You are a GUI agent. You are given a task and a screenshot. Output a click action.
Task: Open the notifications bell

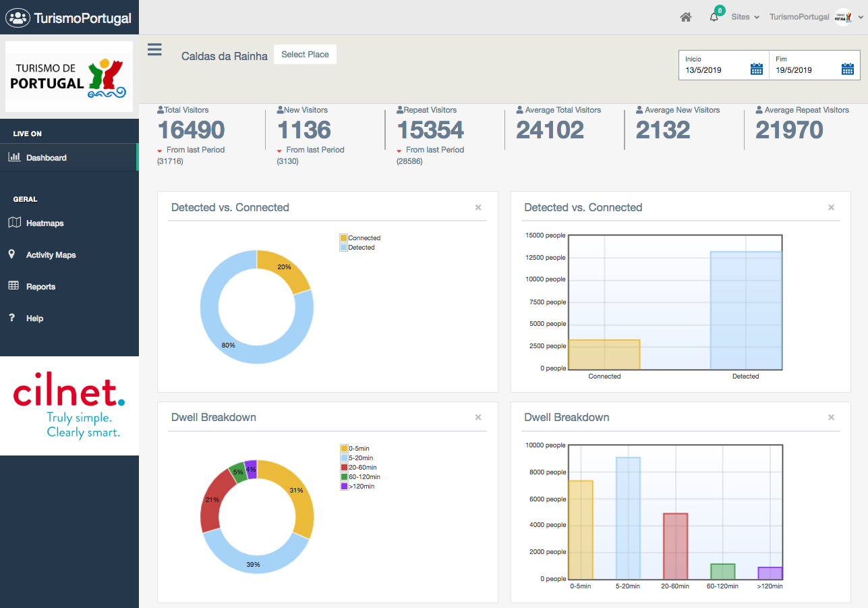(x=714, y=17)
